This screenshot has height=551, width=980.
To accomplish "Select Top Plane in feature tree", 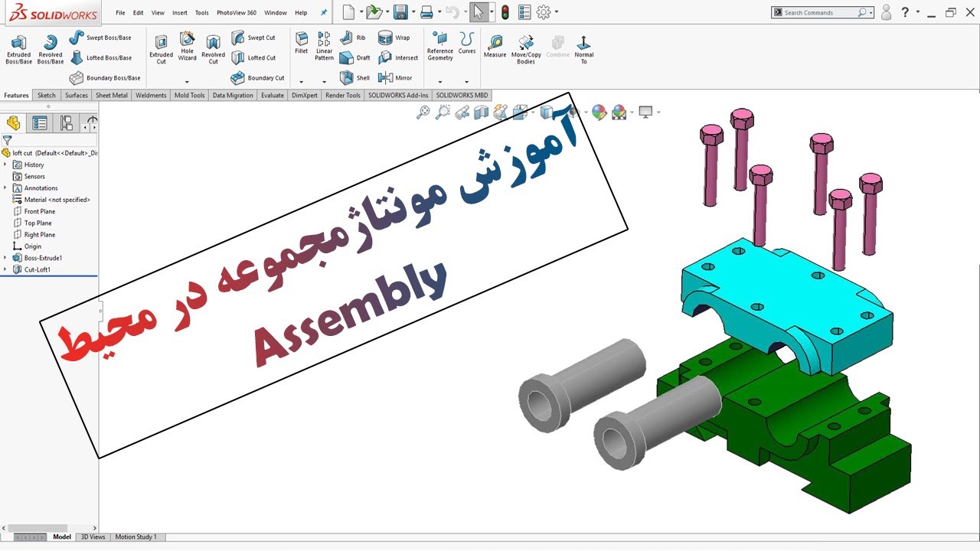I will [x=32, y=223].
